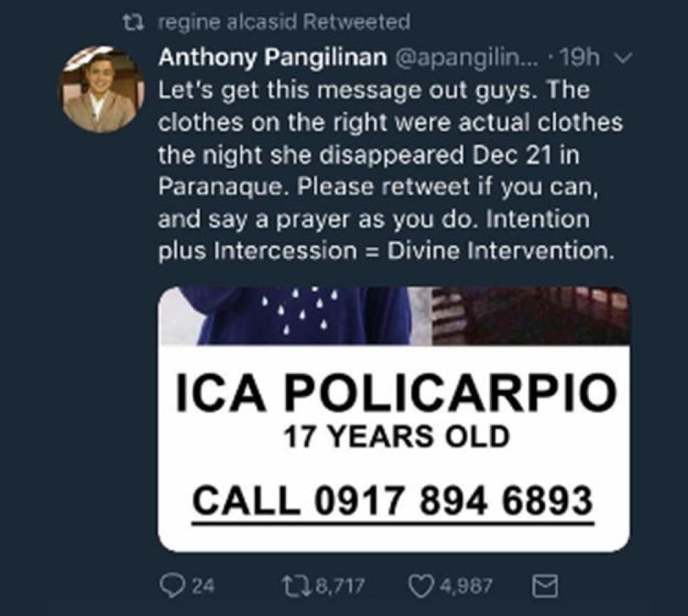Click the envelope share message icon
Screen dimensions: 688x616
pyautogui.click(x=545, y=586)
